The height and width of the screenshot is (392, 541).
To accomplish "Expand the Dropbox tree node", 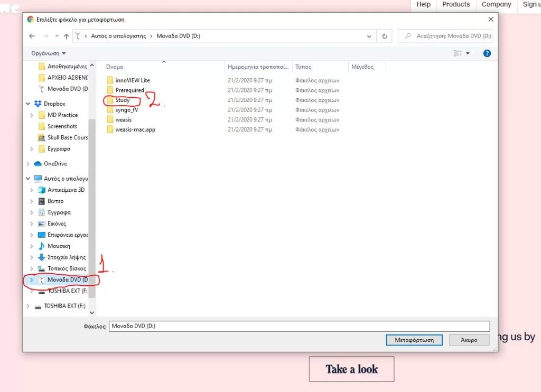I will 28,104.
